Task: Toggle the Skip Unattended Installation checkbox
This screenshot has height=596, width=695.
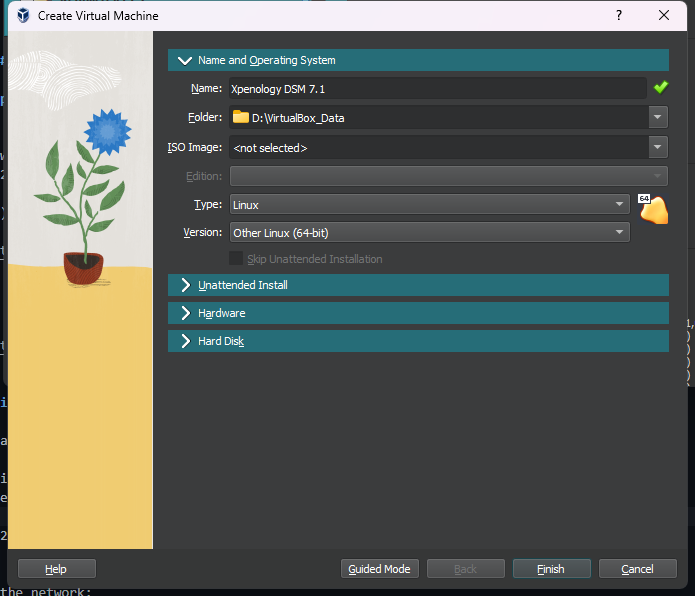Action: click(x=236, y=258)
